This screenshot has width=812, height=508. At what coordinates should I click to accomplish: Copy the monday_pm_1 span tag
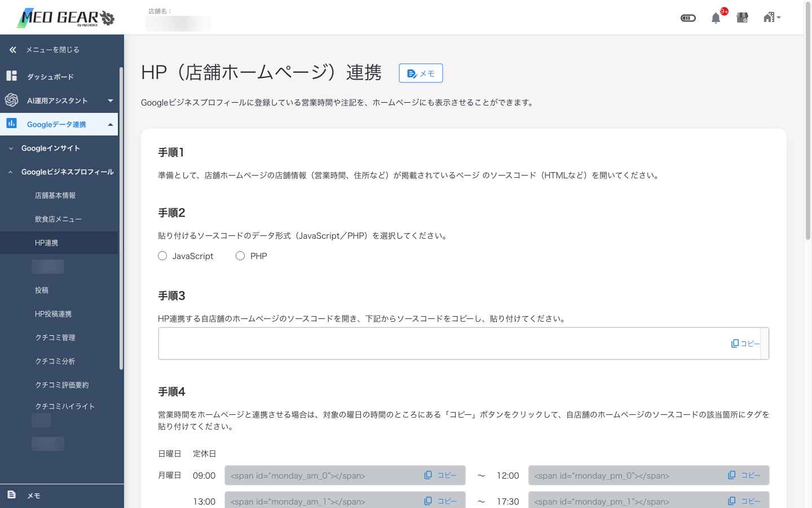coord(744,501)
